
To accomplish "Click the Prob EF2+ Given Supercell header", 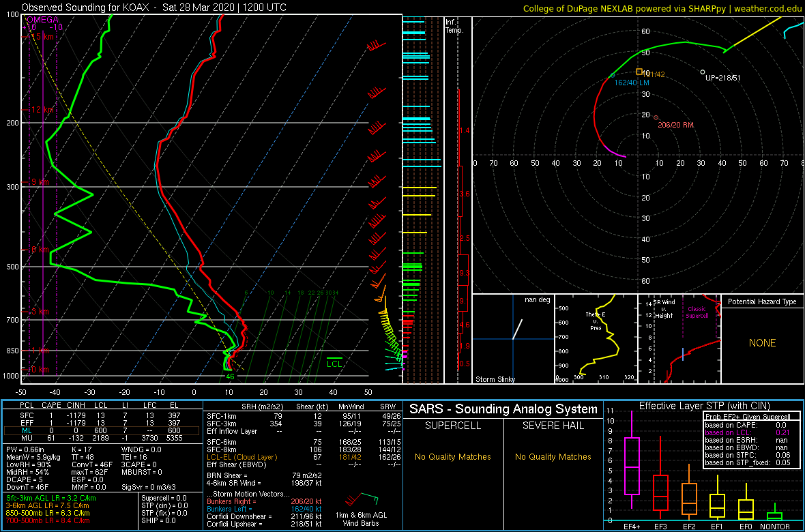I will tap(748, 417).
